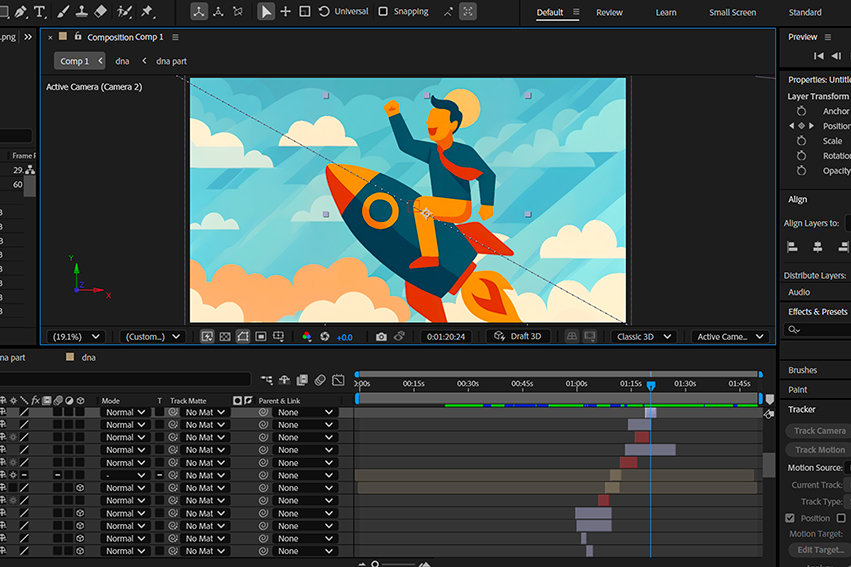Open the Active Camera view dropdown
The width and height of the screenshot is (851, 567).
728,337
